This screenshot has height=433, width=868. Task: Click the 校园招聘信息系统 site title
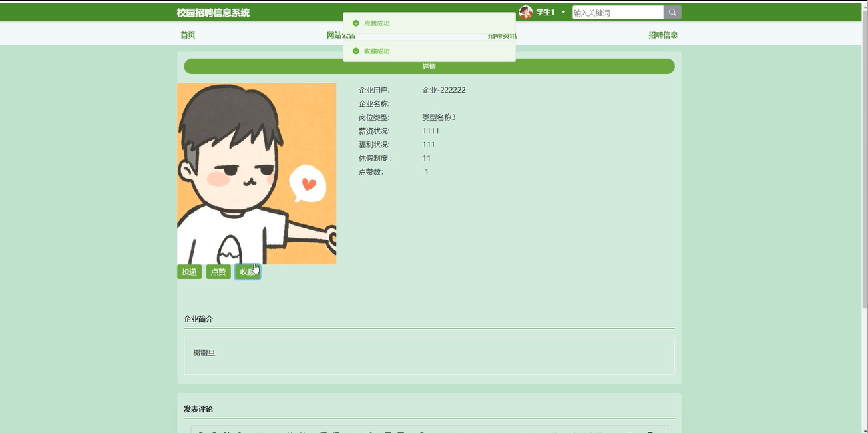[x=214, y=13]
